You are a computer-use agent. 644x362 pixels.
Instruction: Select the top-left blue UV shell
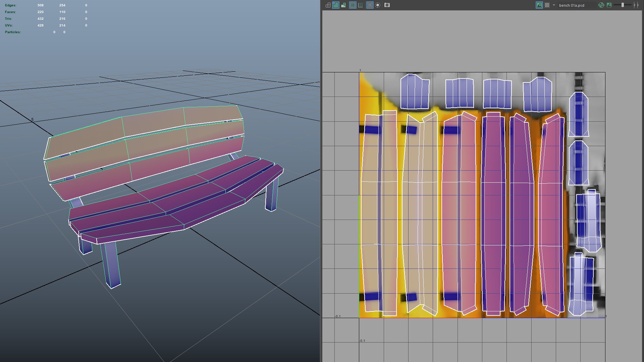(x=415, y=92)
